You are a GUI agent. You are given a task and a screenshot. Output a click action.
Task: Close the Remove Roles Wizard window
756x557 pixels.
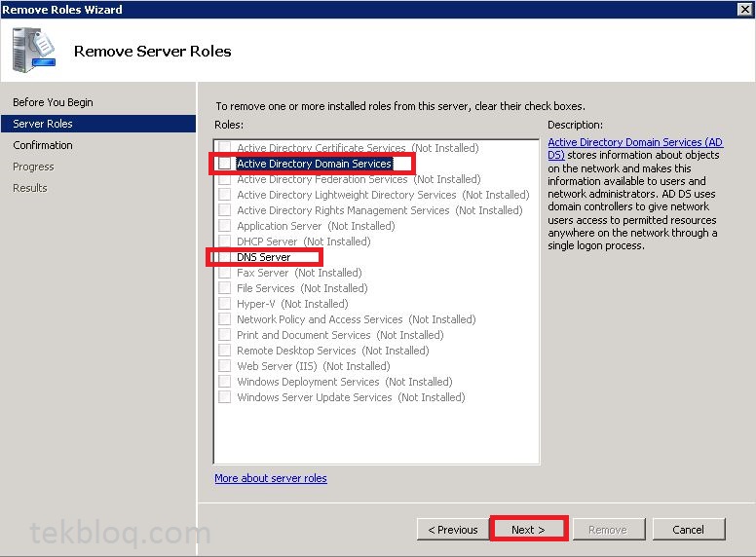(x=745, y=9)
